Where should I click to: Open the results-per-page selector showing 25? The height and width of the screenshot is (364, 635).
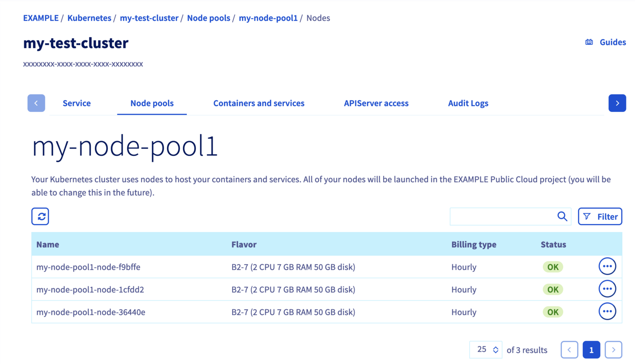coord(485,349)
